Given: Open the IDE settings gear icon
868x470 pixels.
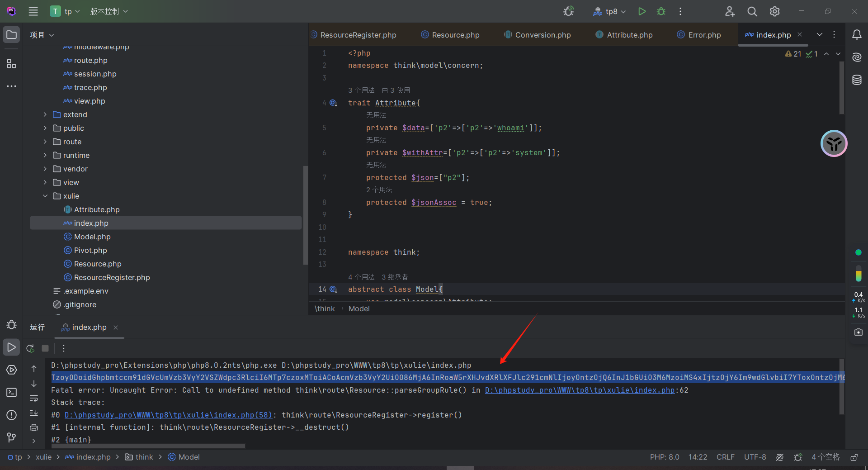Looking at the screenshot, I should tap(774, 11).
